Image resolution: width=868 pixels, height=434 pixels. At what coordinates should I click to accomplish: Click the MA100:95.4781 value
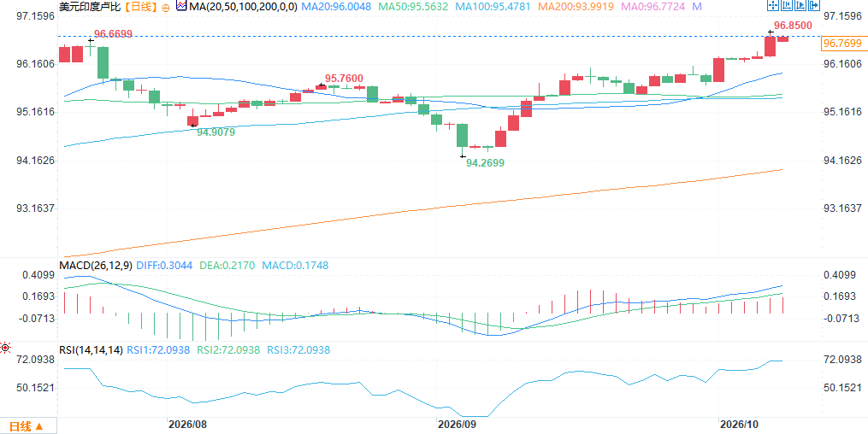click(x=492, y=7)
